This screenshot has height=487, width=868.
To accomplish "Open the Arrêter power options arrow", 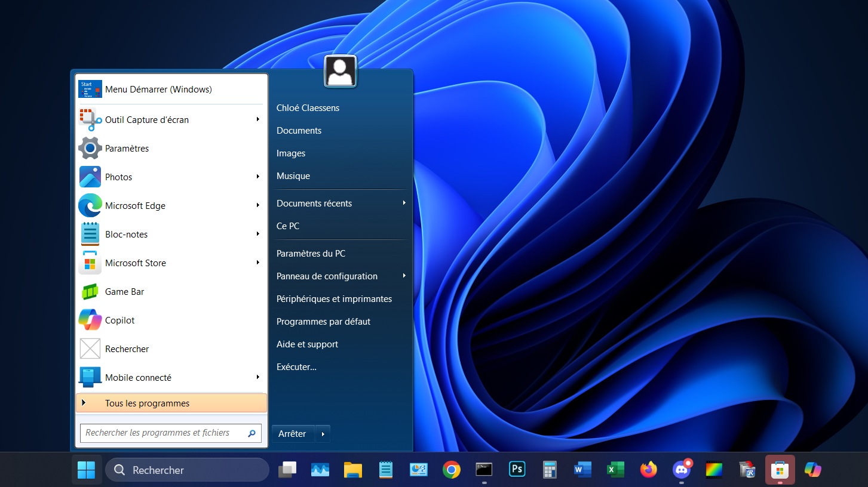I will [x=323, y=434].
